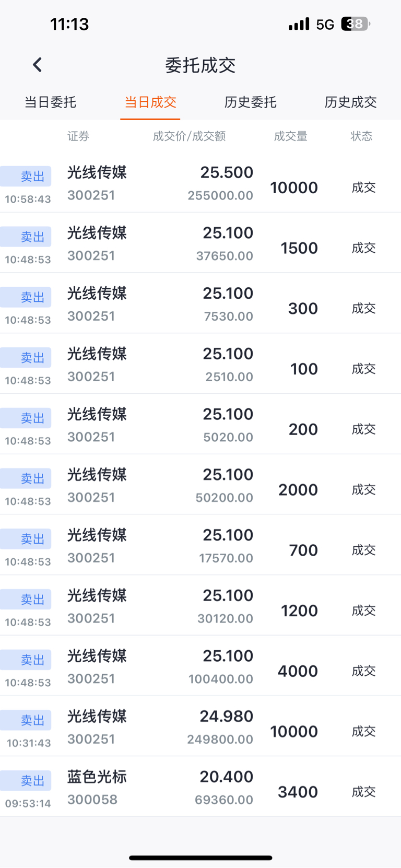The height and width of the screenshot is (868, 401).
Task: Go to the 历史成交 tab
Action: click(350, 102)
